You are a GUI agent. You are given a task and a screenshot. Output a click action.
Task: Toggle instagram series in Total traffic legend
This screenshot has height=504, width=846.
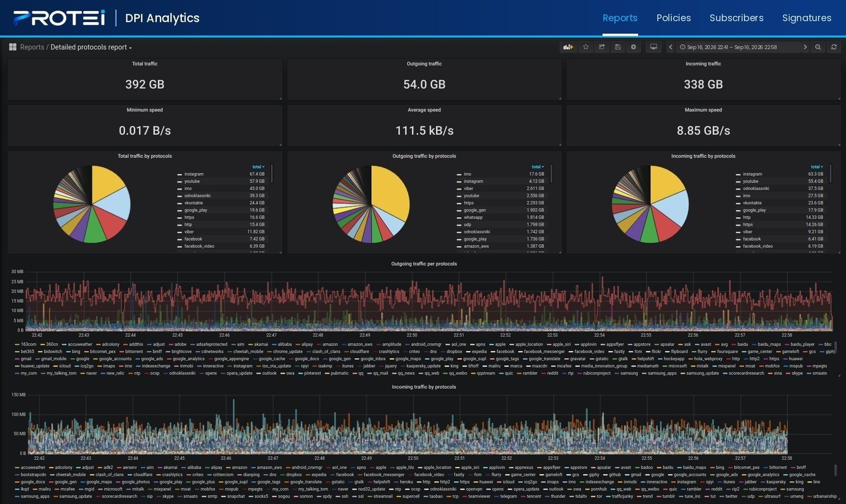194,174
